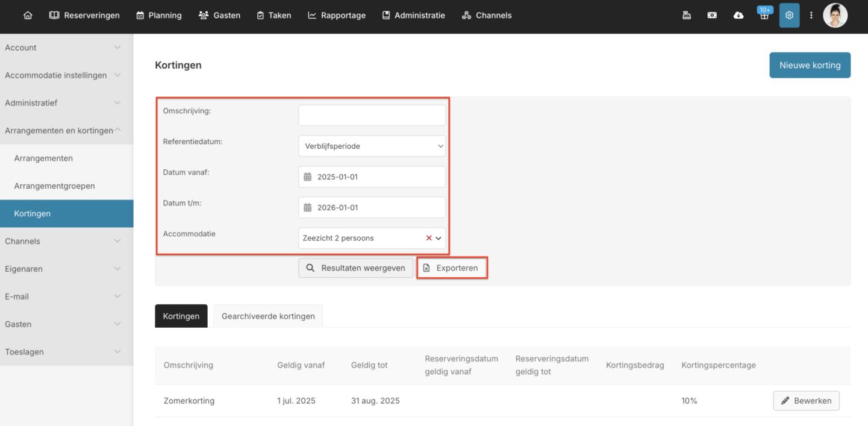
Task: Click the Omschrijving text field
Action: coord(372,115)
